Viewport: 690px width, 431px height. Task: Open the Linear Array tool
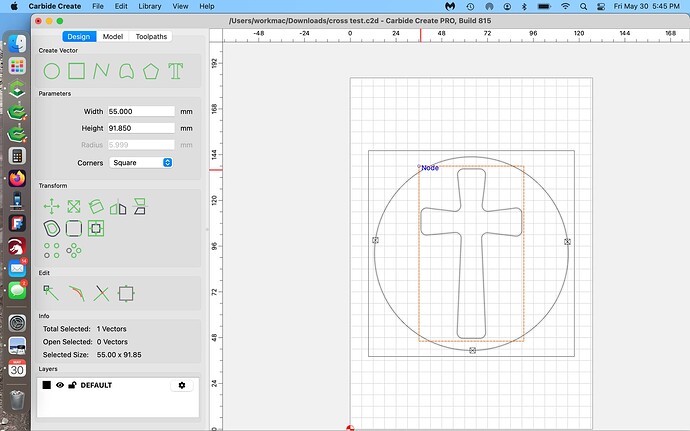[51, 250]
